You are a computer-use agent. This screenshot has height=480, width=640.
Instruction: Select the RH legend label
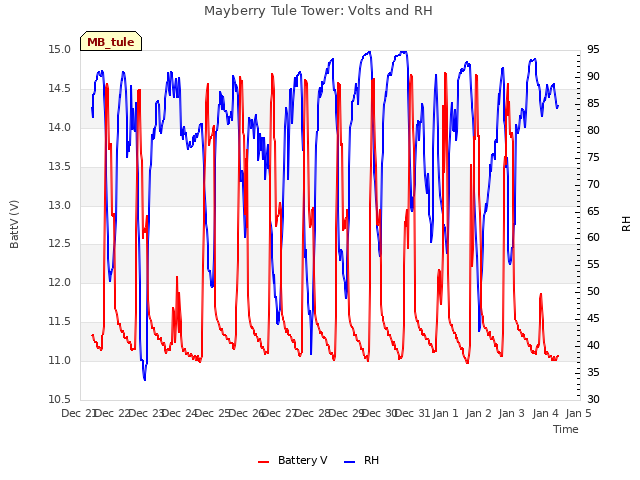pyautogui.click(x=371, y=460)
